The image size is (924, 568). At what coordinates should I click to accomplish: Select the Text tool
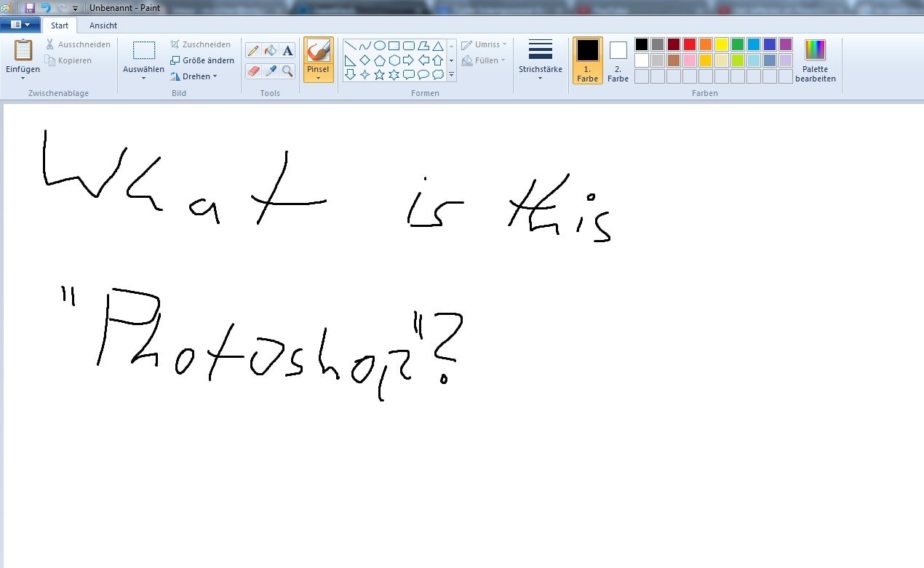[x=288, y=50]
